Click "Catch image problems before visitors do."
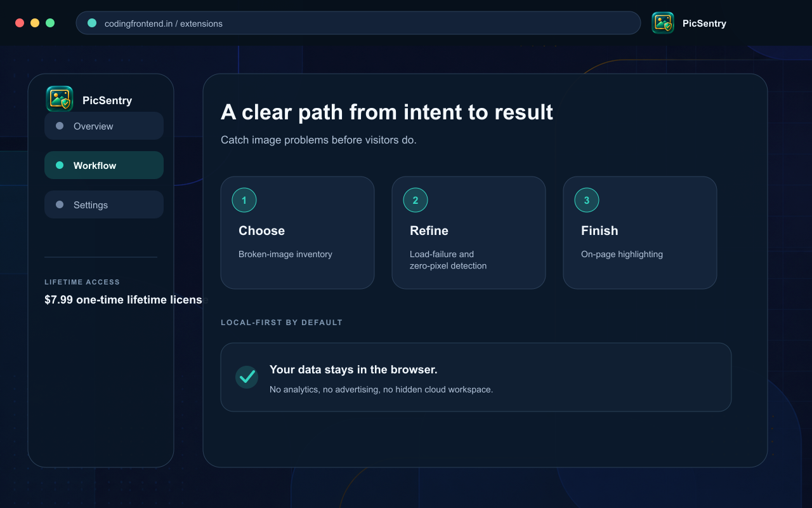The image size is (812, 508). point(318,140)
